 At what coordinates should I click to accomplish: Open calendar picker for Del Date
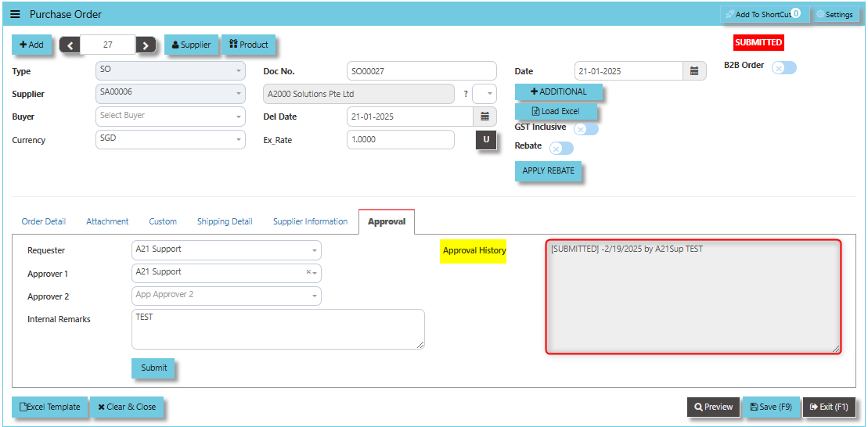tap(484, 117)
